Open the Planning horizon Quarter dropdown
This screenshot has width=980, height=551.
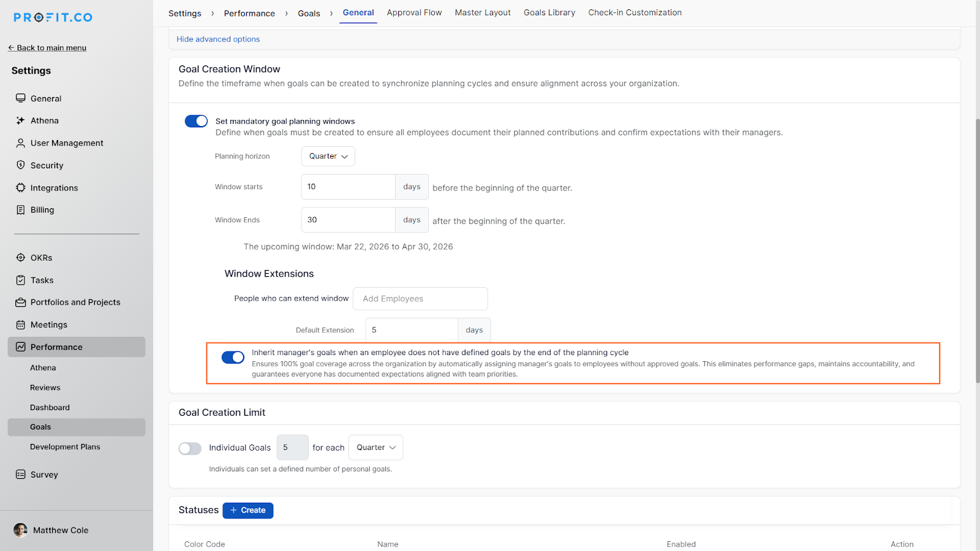click(328, 156)
